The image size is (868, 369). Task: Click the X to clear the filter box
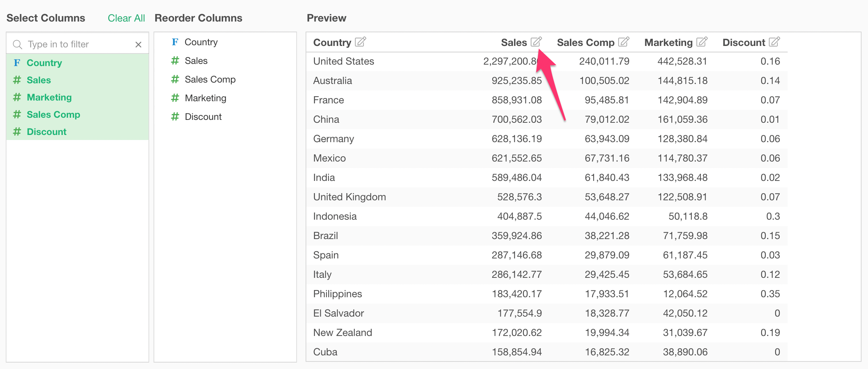pos(138,44)
